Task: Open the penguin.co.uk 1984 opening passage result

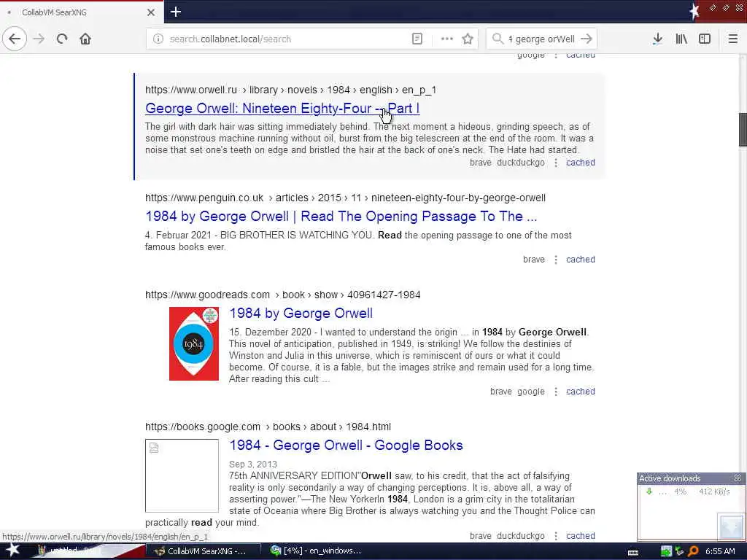Action: [341, 216]
